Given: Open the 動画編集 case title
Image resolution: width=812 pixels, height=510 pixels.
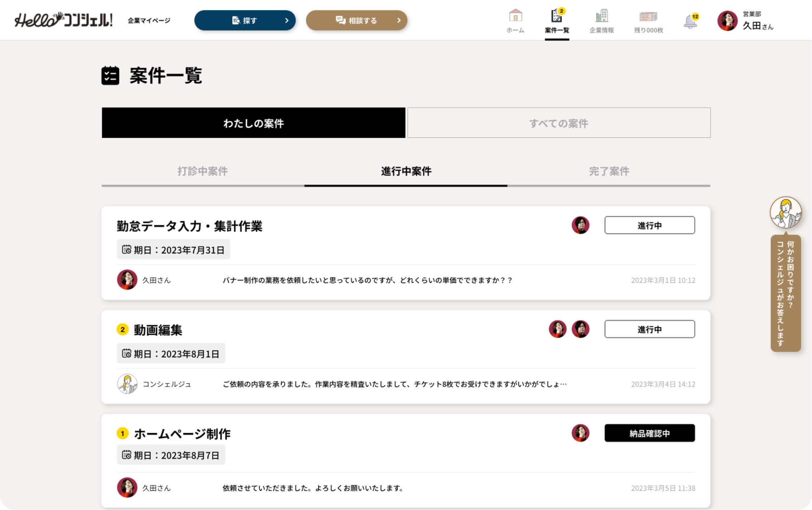Looking at the screenshot, I should coord(158,330).
